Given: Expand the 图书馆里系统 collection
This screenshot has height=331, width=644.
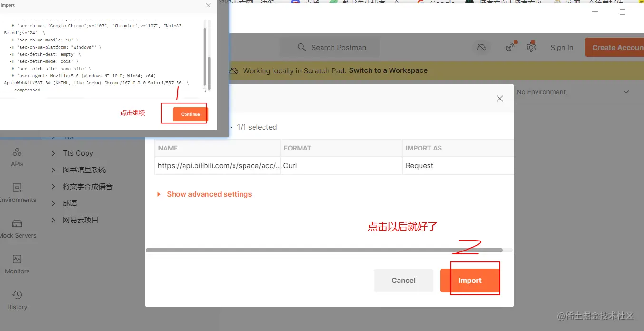Looking at the screenshot, I should (x=53, y=170).
